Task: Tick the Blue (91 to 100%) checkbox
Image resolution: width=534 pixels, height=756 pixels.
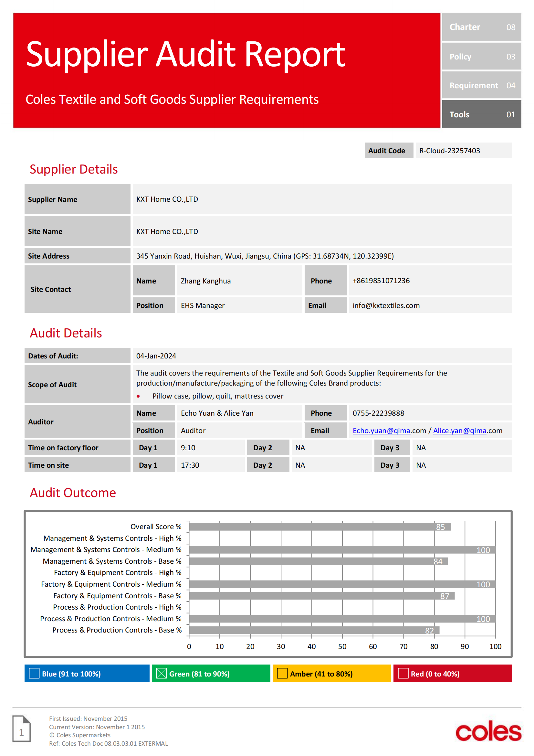Action: point(34,674)
